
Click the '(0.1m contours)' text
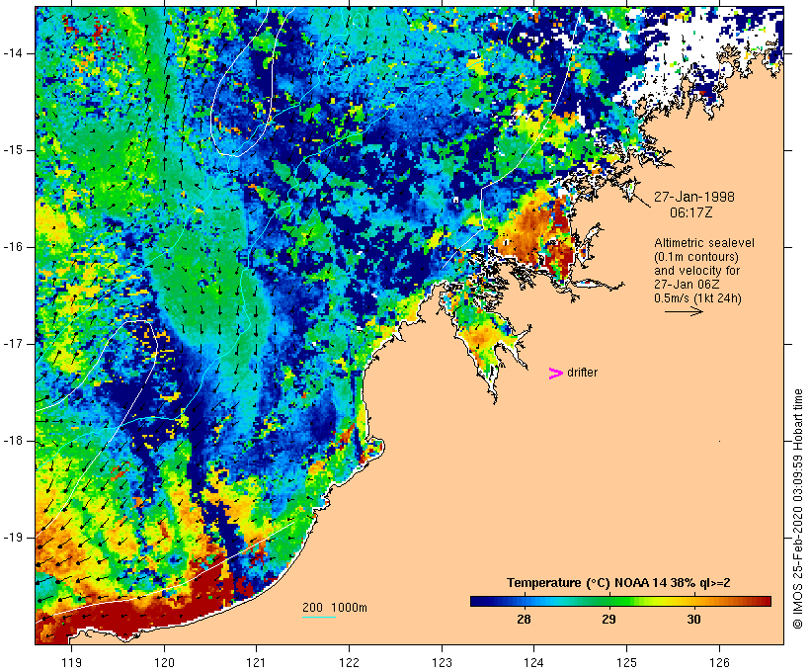tap(696, 257)
